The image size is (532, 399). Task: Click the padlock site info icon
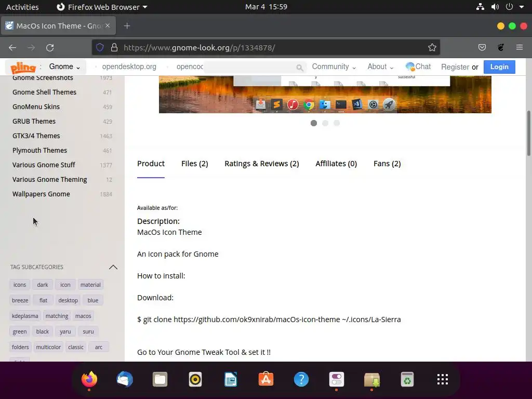[x=114, y=47]
